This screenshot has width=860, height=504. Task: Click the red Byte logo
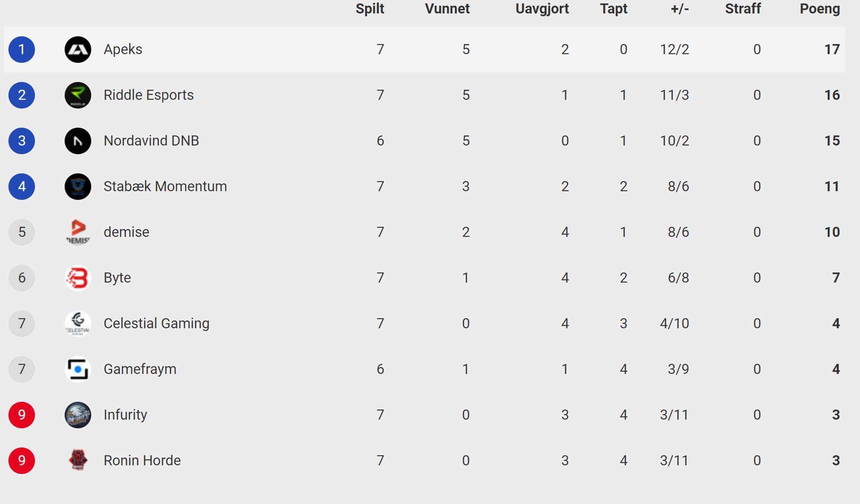[78, 278]
